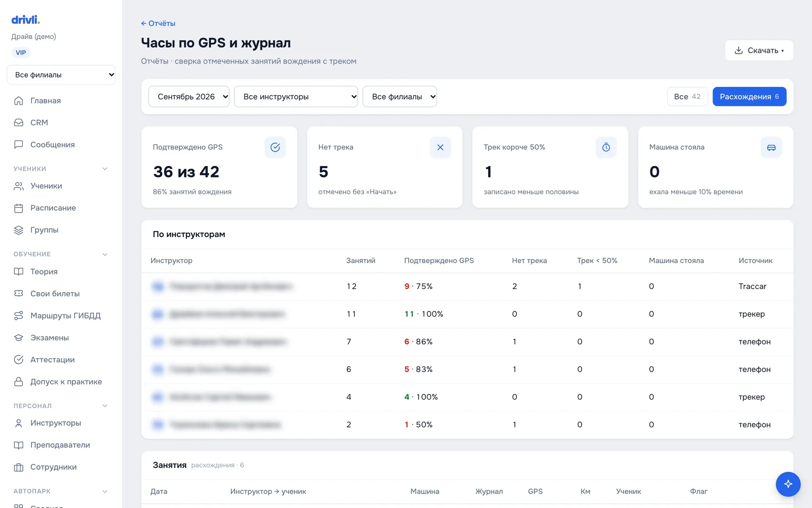812x508 pixels.
Task: Click the X icon on Нет трека card
Action: tap(440, 147)
